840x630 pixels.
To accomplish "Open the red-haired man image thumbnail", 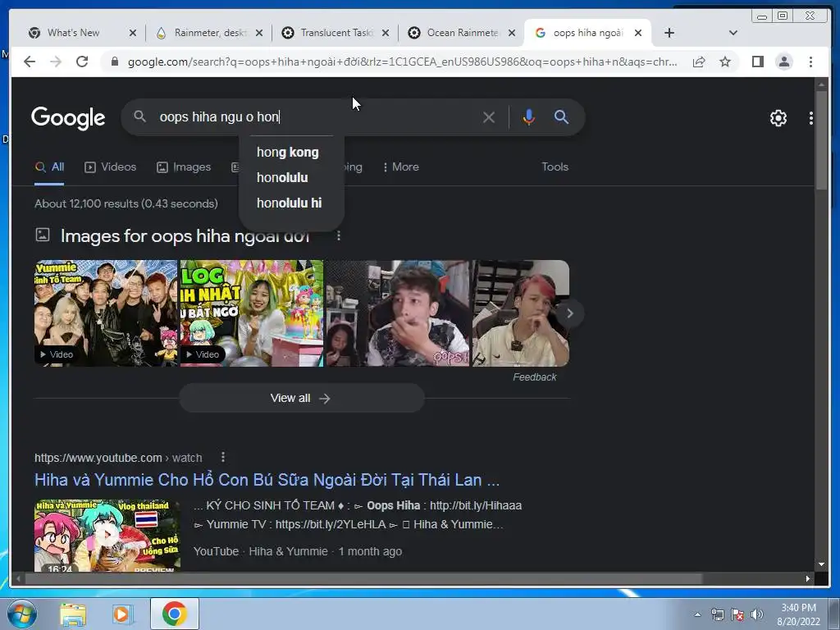I will tap(520, 313).
